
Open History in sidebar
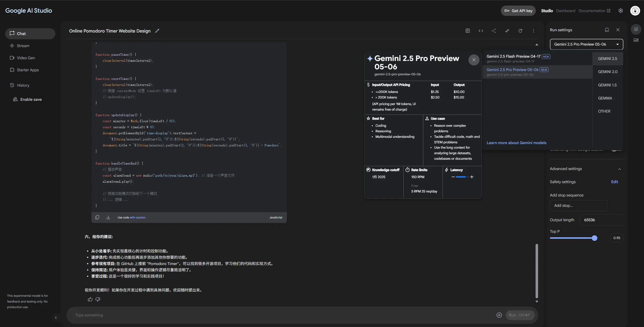[x=30, y=85]
